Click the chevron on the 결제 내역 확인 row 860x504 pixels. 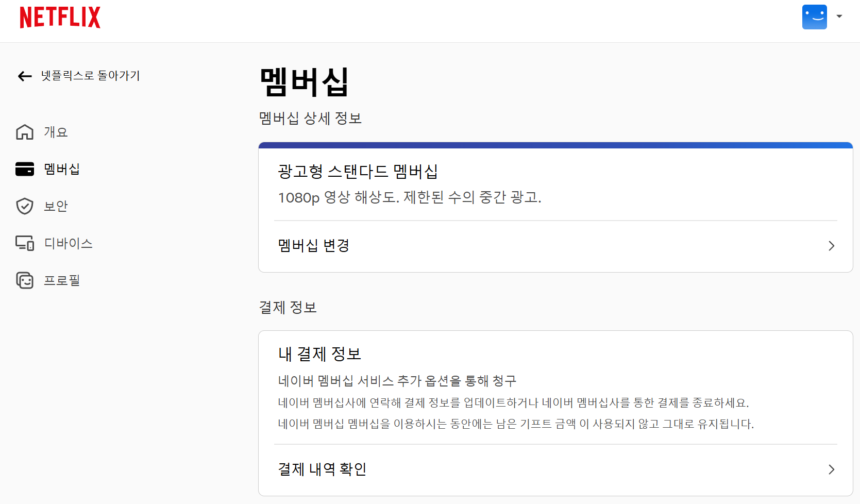[x=831, y=469]
